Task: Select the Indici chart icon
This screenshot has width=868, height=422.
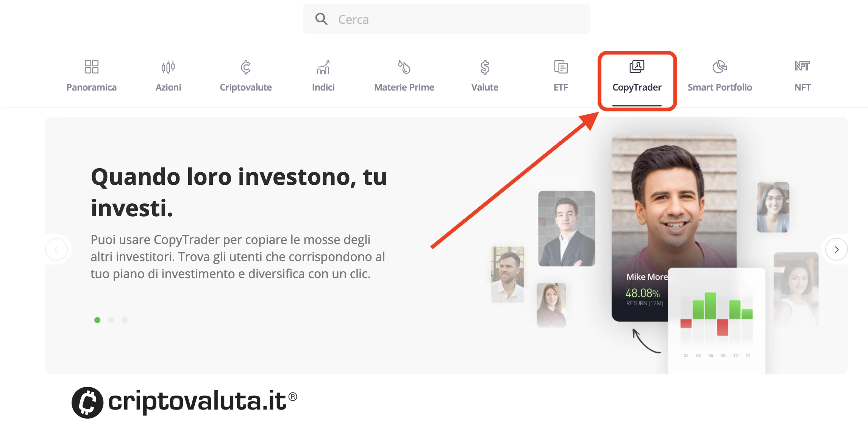Action: click(x=323, y=67)
